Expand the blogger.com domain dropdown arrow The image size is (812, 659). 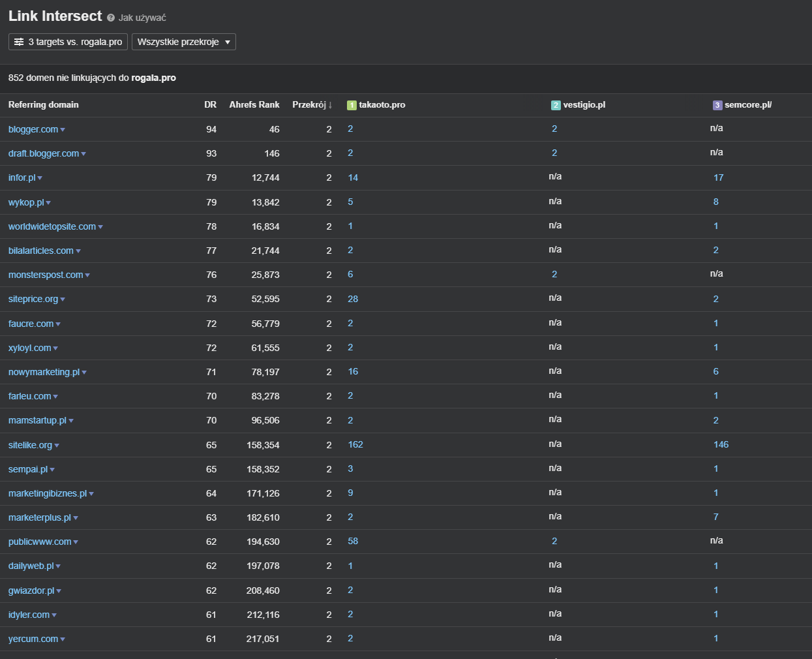point(63,130)
